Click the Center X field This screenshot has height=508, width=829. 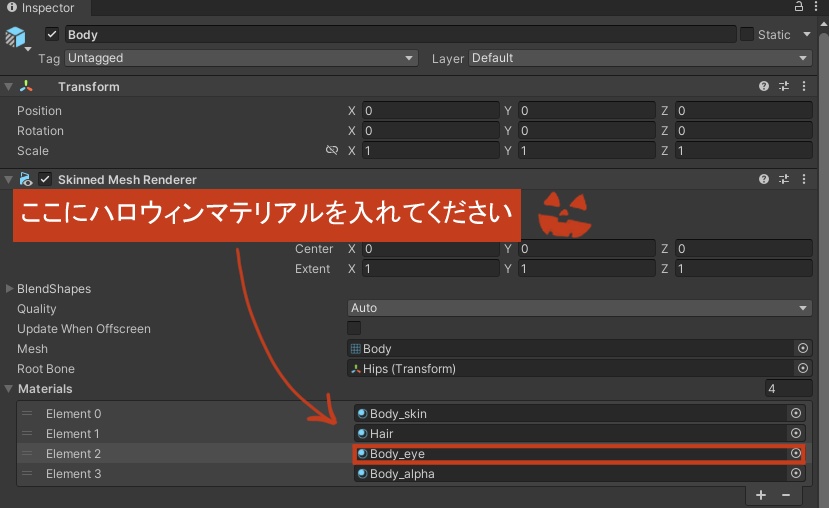[x=430, y=248]
